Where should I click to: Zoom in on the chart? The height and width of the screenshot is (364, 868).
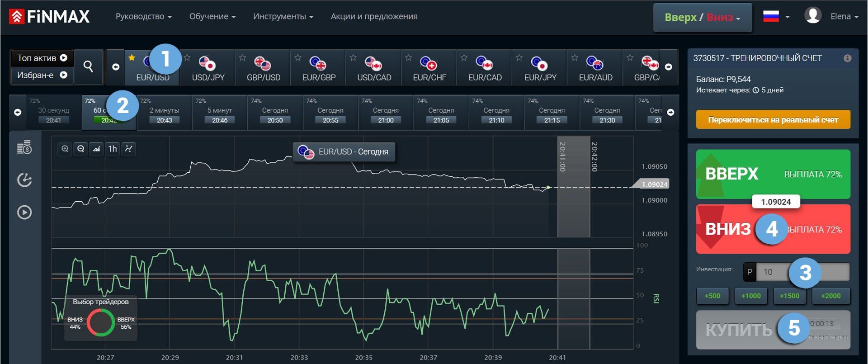(x=65, y=149)
